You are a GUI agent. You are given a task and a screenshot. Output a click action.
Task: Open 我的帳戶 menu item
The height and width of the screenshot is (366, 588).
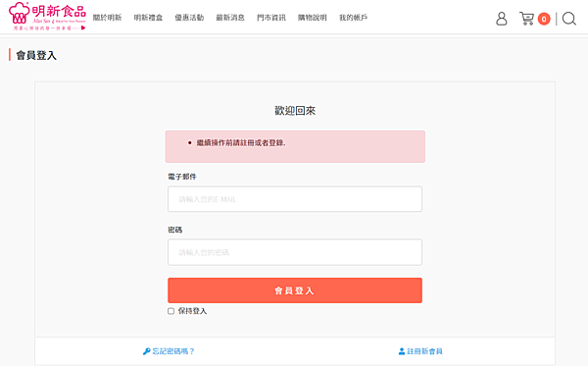[353, 18]
